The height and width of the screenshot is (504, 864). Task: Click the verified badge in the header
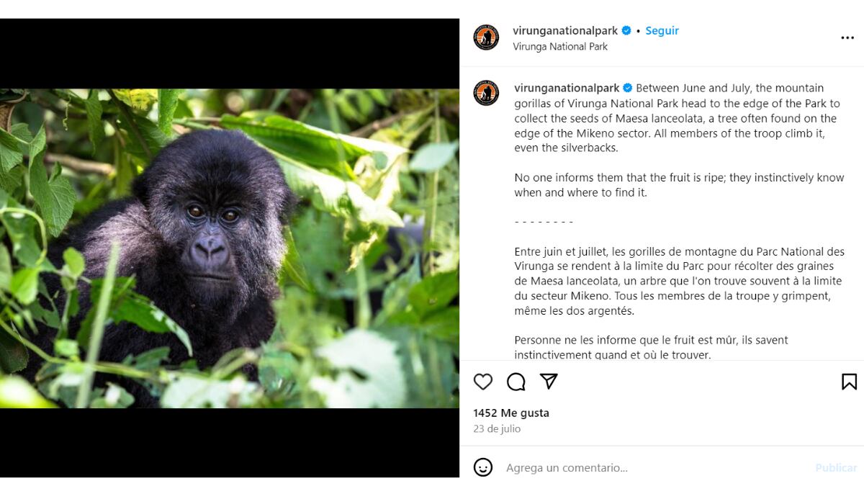pos(626,30)
